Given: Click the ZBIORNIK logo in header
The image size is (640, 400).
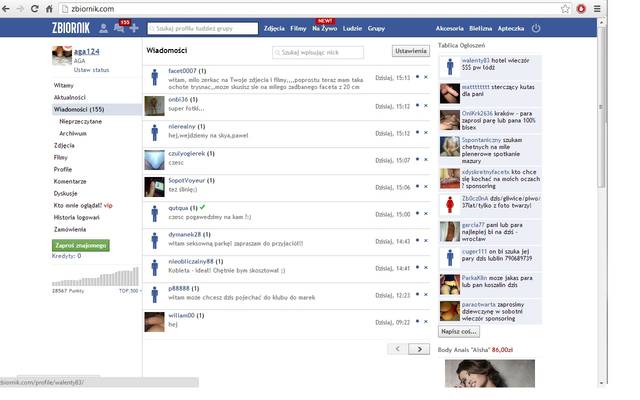Looking at the screenshot, I should [72, 28].
